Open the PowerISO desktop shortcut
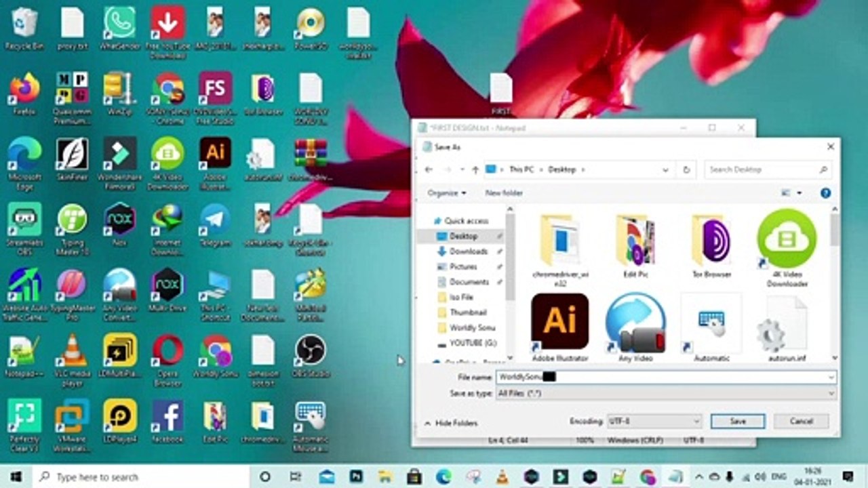Image resolution: width=868 pixels, height=488 pixels. click(x=310, y=28)
